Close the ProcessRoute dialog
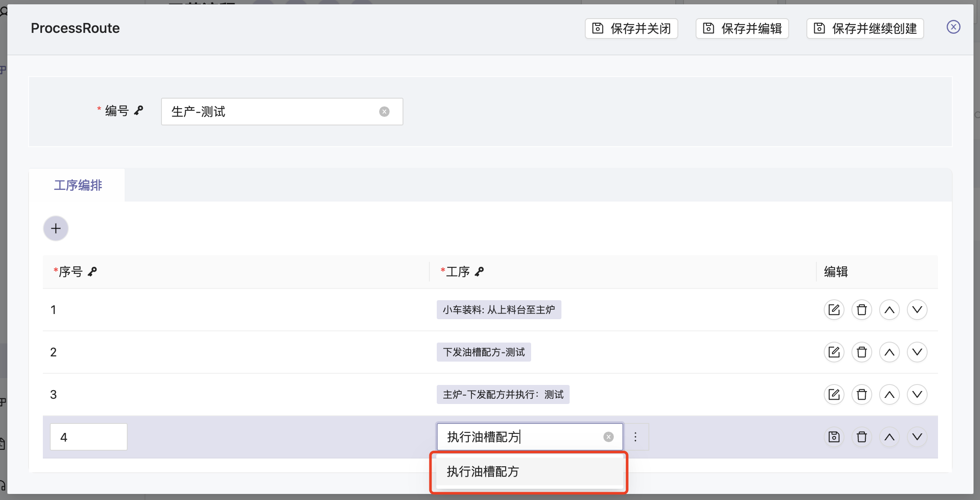Image resolution: width=980 pixels, height=500 pixels. (x=953, y=27)
